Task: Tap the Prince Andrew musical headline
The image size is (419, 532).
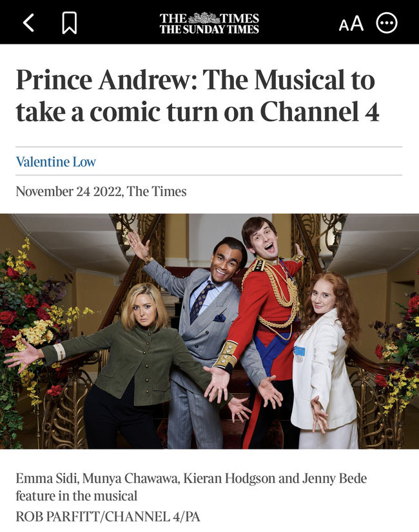Action: coord(197,95)
